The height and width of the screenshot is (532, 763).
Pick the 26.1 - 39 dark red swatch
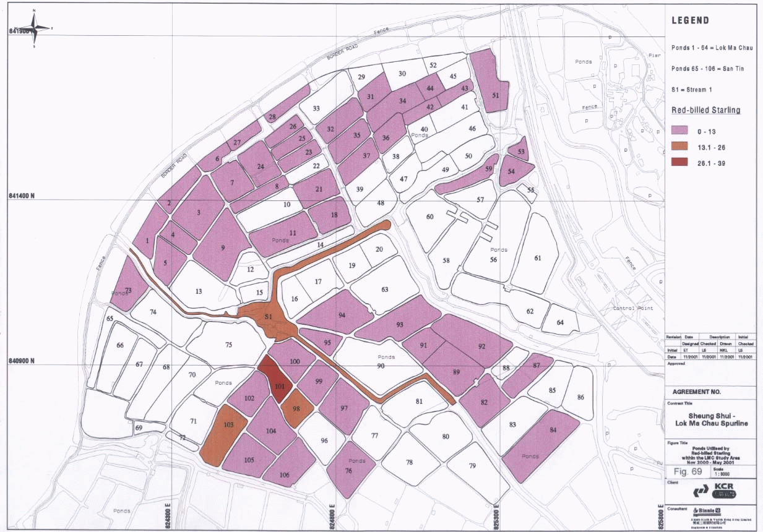tap(683, 161)
